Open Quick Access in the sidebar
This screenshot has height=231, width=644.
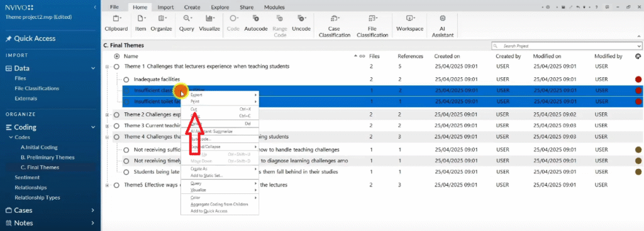click(35, 38)
